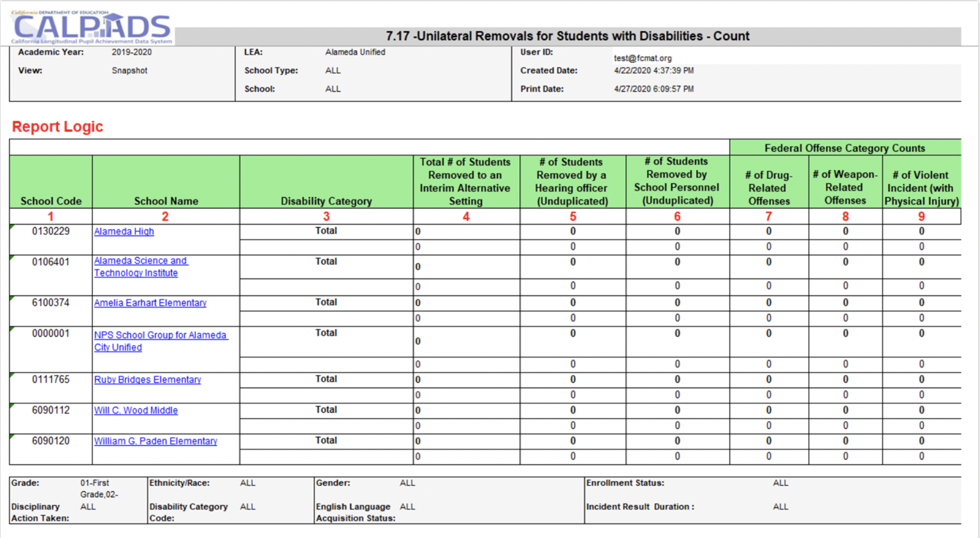Click school code 0130229 cell
980x538 pixels.
point(51,232)
